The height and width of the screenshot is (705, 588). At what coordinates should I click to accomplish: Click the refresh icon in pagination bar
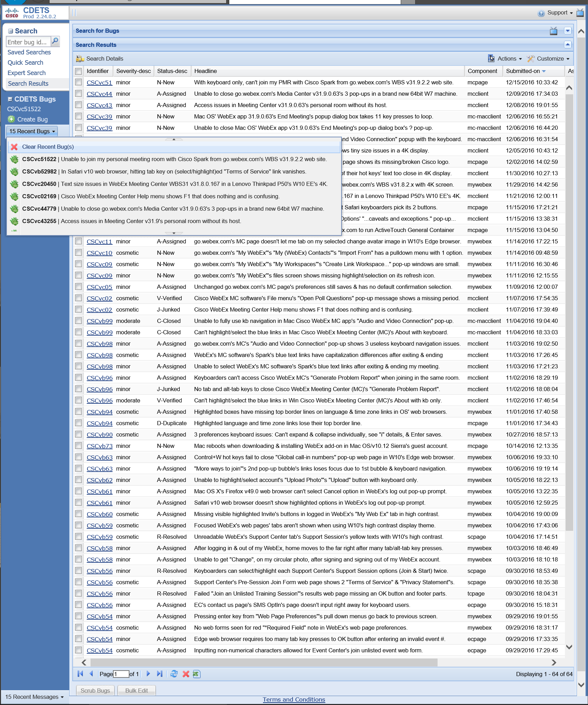174,674
